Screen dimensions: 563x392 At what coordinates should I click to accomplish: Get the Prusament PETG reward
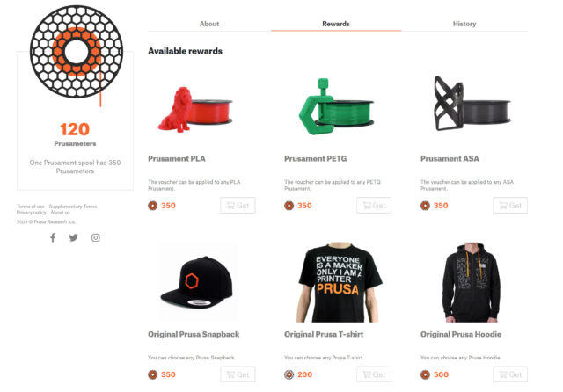pos(374,205)
